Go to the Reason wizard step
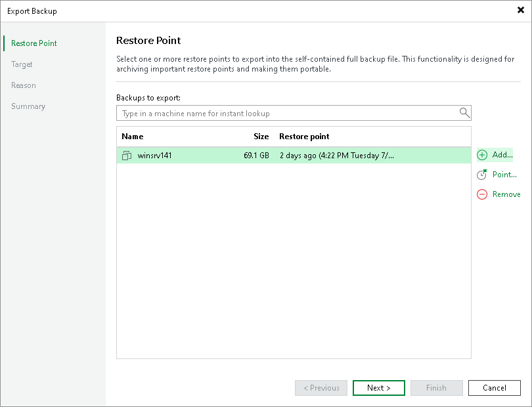 (x=24, y=85)
